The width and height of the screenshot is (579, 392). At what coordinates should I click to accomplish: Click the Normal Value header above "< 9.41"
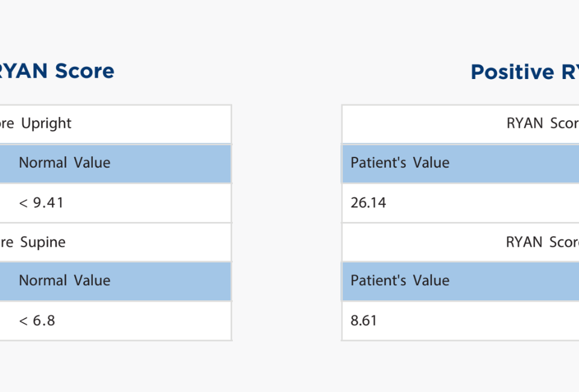[x=65, y=163]
